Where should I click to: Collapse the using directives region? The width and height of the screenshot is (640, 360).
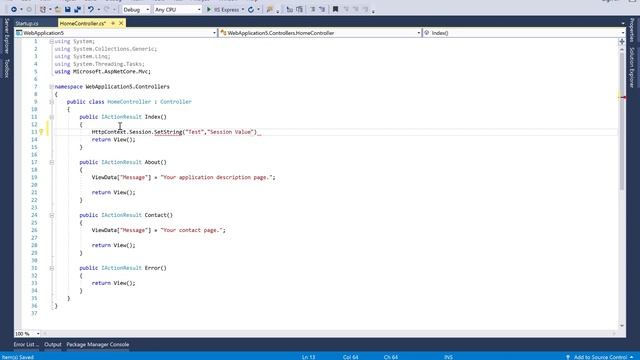(51, 41)
